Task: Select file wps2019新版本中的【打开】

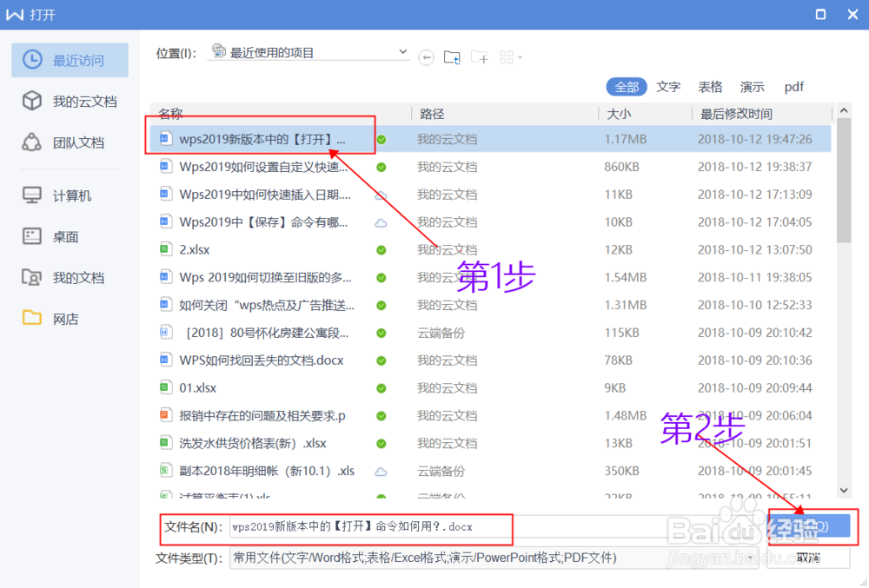Action: 490,139
